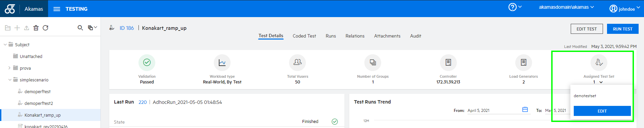This screenshot has width=644, height=128.
Task: Click the Akamas logo icon
Action: point(10,9)
